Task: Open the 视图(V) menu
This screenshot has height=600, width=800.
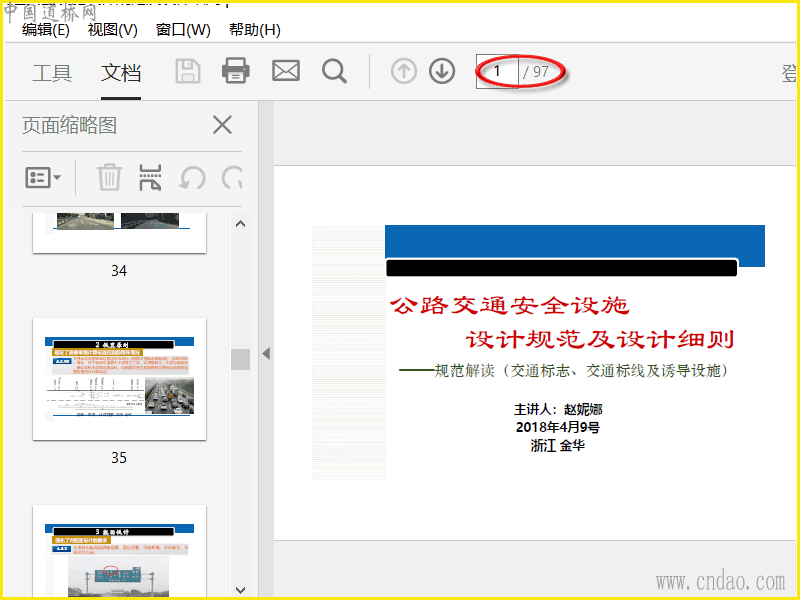Action: (x=113, y=30)
